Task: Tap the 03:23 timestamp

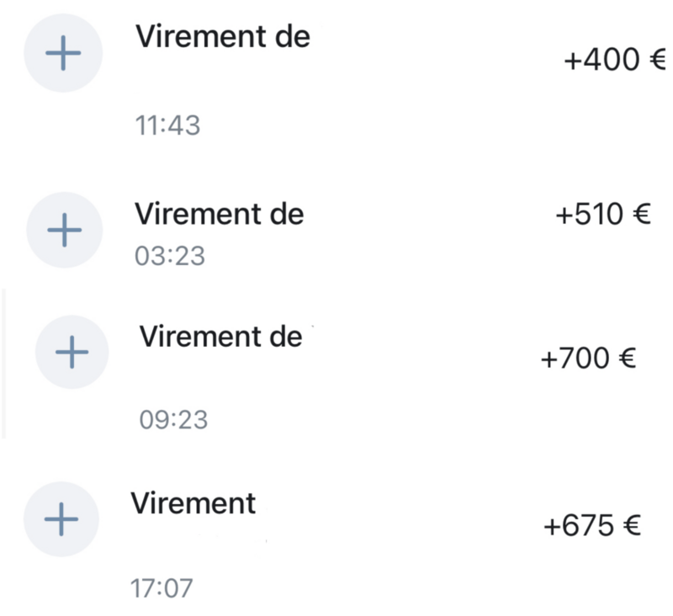Action: (x=170, y=256)
